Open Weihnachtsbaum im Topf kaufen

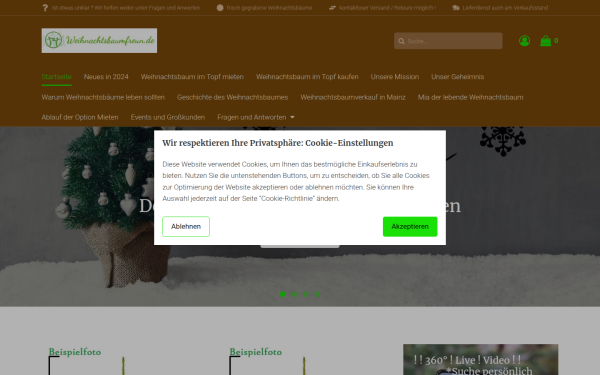tap(307, 77)
